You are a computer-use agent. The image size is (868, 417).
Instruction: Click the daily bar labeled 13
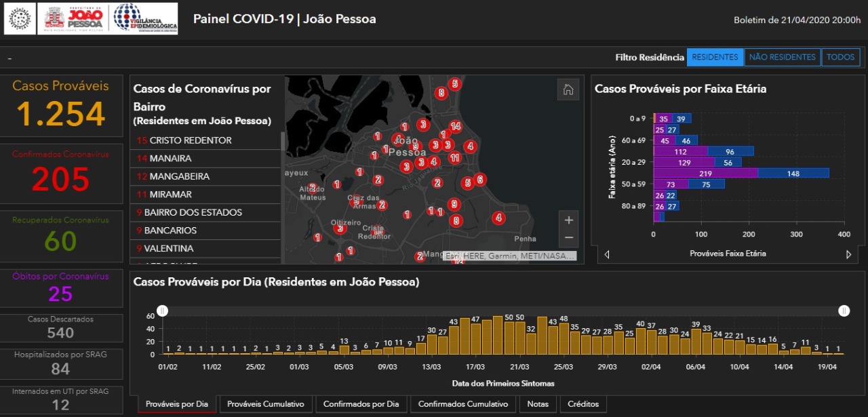344,350
